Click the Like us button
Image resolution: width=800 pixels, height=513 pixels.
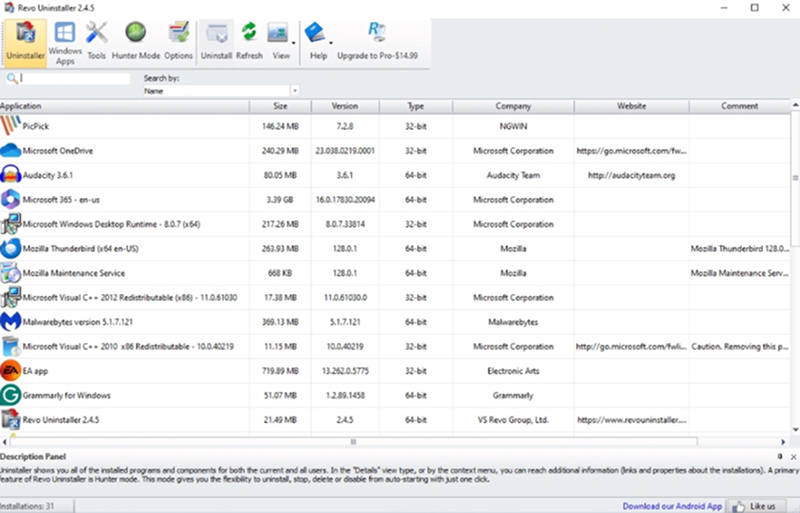(756, 506)
